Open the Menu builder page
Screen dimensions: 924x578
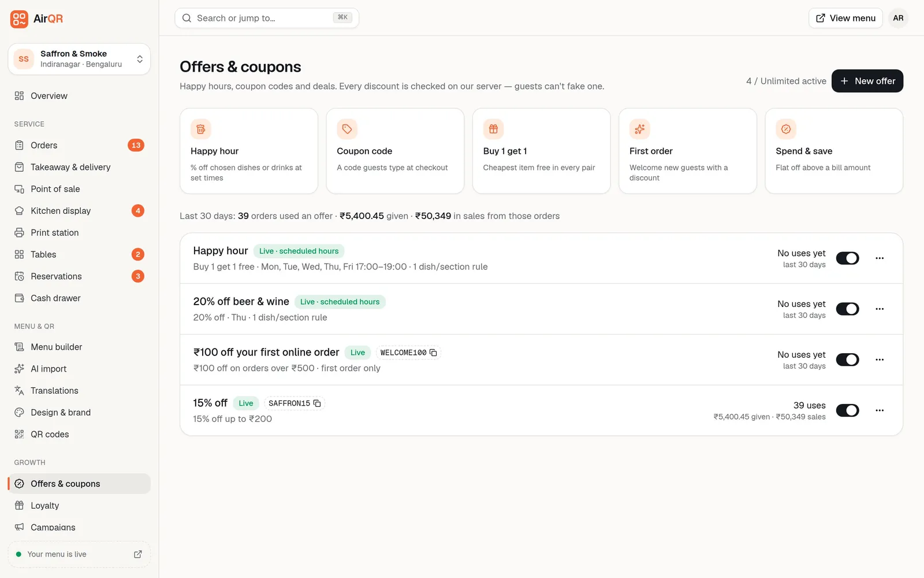pyautogui.click(x=79, y=347)
